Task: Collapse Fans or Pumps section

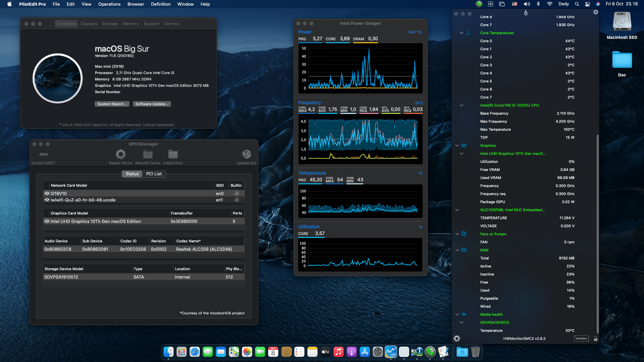Action: (457, 234)
